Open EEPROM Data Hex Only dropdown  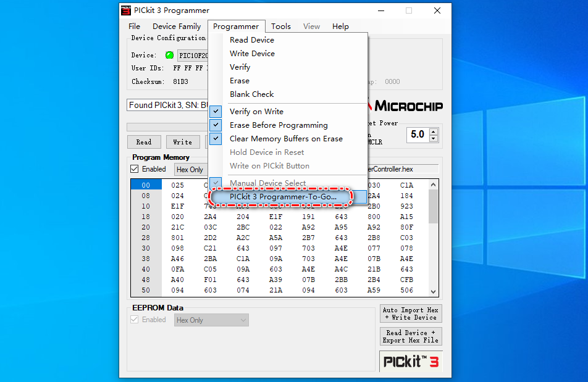(x=211, y=320)
